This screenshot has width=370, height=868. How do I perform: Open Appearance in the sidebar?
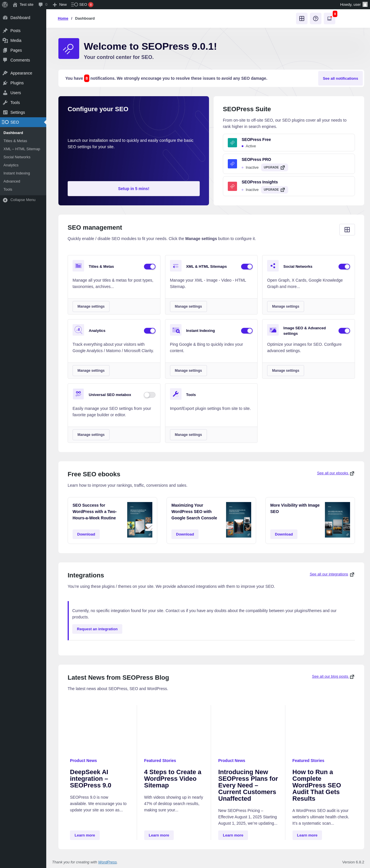(x=23, y=73)
